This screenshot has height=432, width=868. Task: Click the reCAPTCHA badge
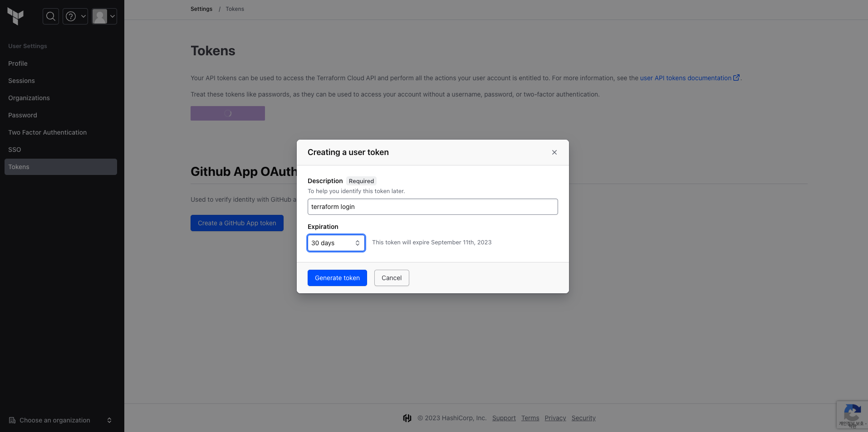852,415
